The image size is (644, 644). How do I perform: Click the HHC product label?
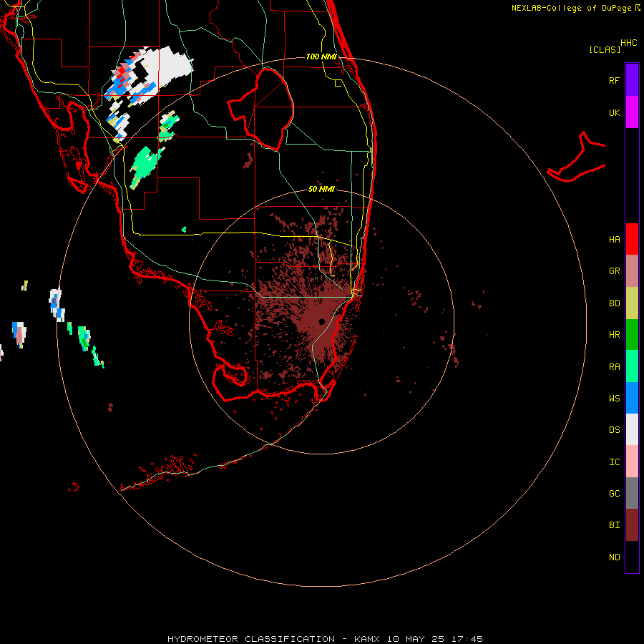click(629, 43)
